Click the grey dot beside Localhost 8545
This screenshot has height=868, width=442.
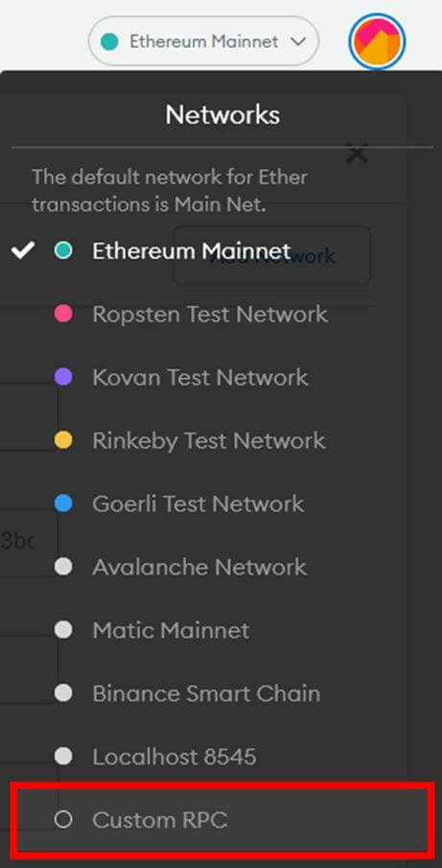pos(63,756)
